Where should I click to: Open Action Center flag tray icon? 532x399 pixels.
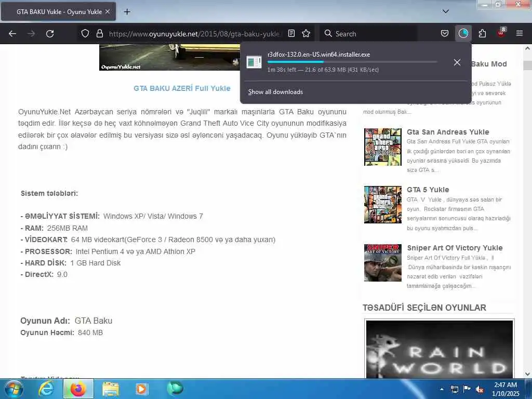pyautogui.click(x=467, y=389)
